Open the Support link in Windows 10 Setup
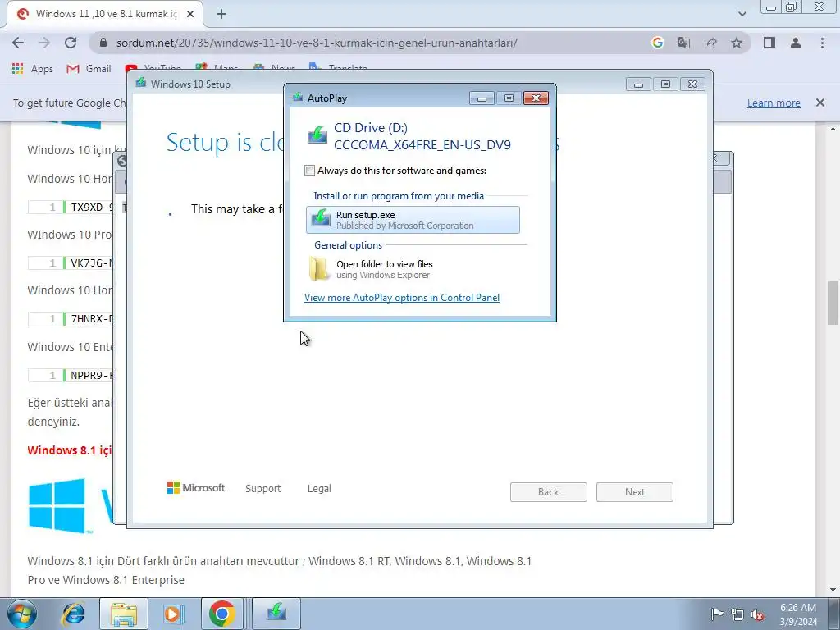Image resolution: width=840 pixels, height=630 pixels. tap(263, 489)
